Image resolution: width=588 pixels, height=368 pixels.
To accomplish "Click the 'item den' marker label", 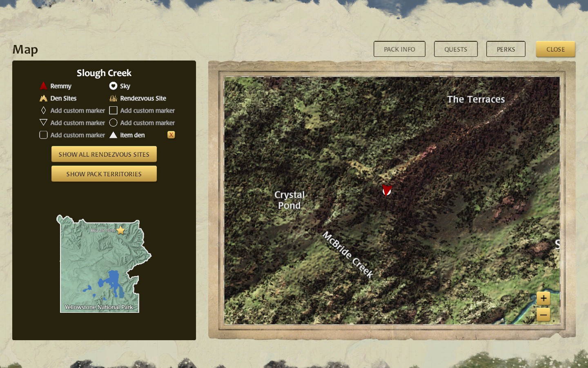I will point(132,135).
